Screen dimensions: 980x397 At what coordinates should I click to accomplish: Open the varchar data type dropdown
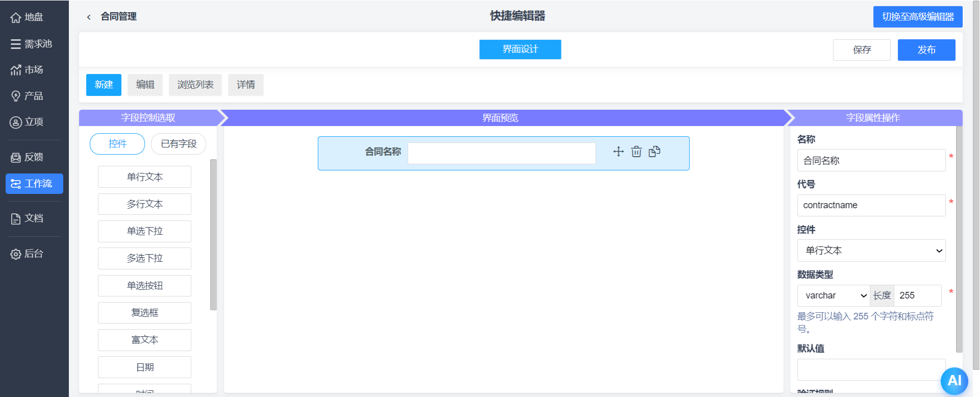(834, 295)
